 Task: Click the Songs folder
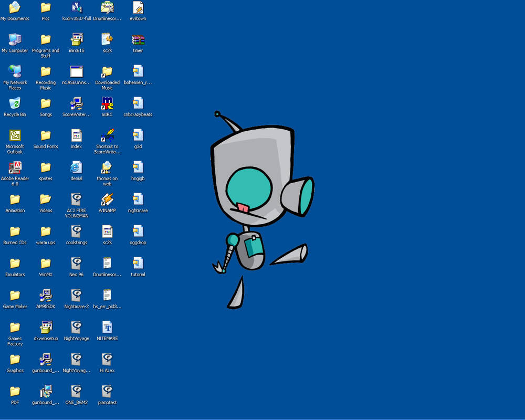coord(46,107)
